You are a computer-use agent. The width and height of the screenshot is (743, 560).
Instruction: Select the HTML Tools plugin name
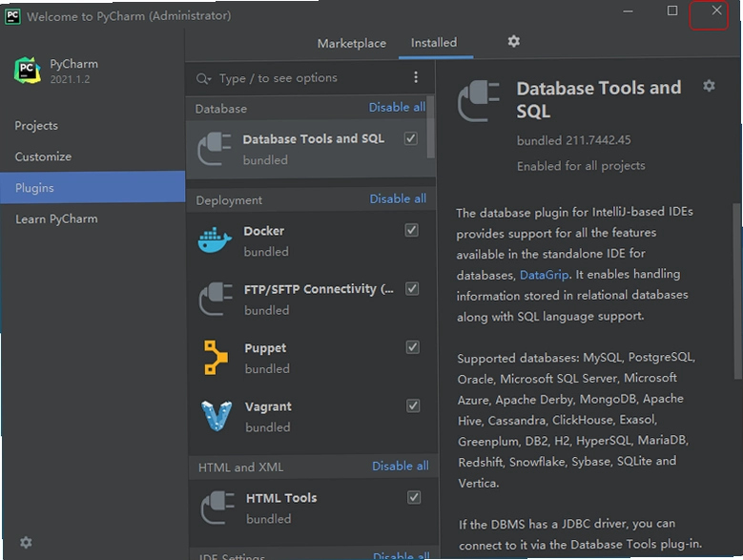pyautogui.click(x=281, y=498)
